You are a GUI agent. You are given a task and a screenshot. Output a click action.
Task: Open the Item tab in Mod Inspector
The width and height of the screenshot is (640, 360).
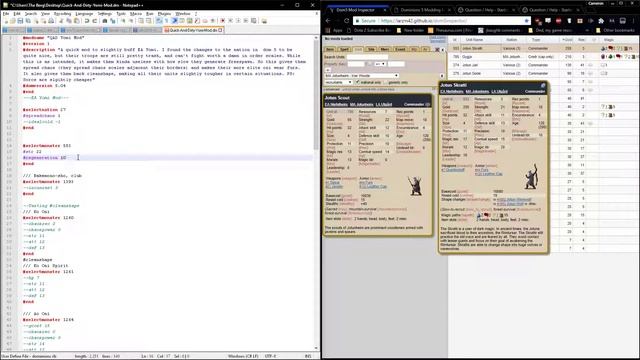pos(330,49)
